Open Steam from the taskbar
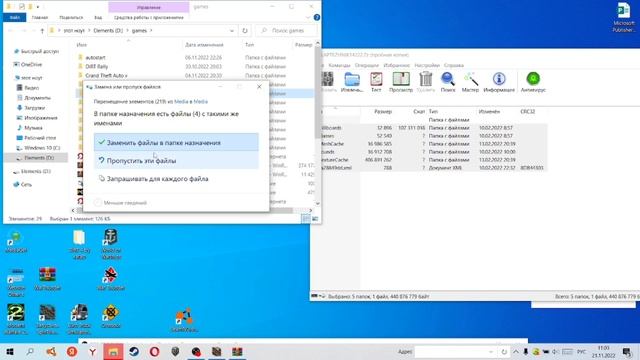This screenshot has width=640, height=360. click(x=134, y=351)
